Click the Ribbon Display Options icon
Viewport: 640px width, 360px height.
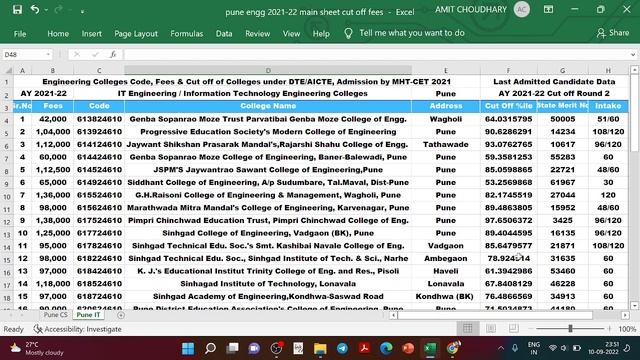[x=548, y=10]
